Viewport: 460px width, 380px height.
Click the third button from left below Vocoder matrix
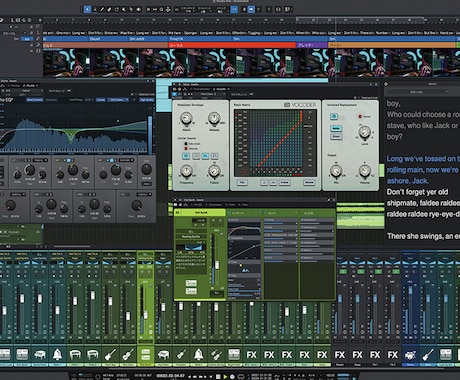point(273,183)
